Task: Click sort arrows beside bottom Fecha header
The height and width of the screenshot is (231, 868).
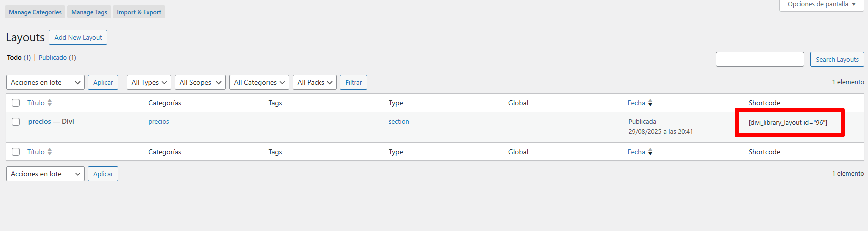Action: tap(650, 152)
